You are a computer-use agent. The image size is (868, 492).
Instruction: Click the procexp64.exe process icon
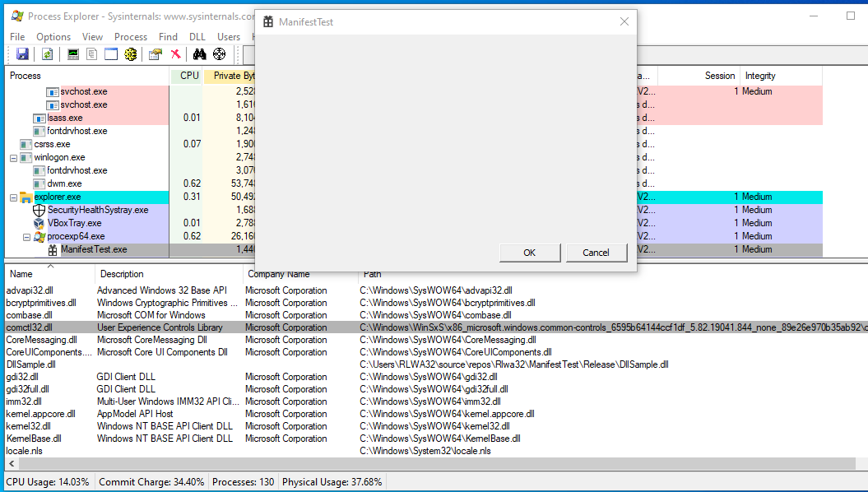tap(39, 237)
